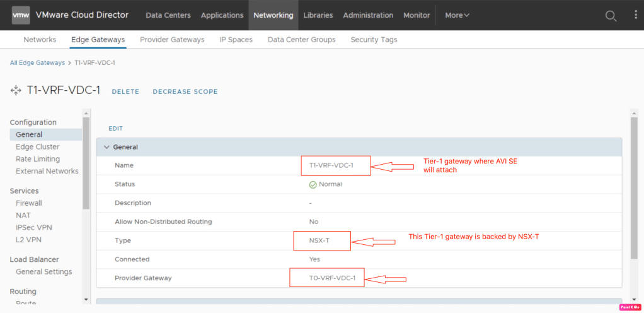
Task: Click the green Normal status check icon
Action: 313,185
